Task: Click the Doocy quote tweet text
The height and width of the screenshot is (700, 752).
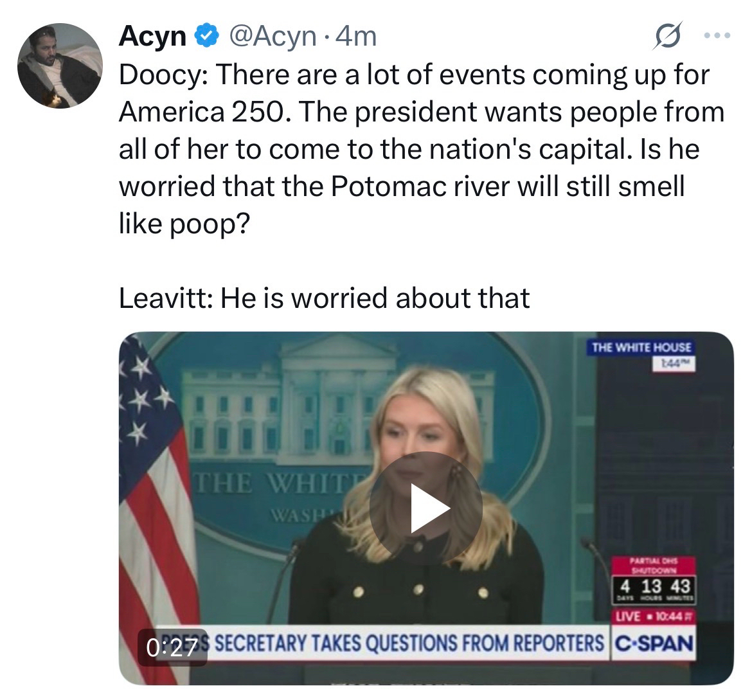Action: (411, 148)
